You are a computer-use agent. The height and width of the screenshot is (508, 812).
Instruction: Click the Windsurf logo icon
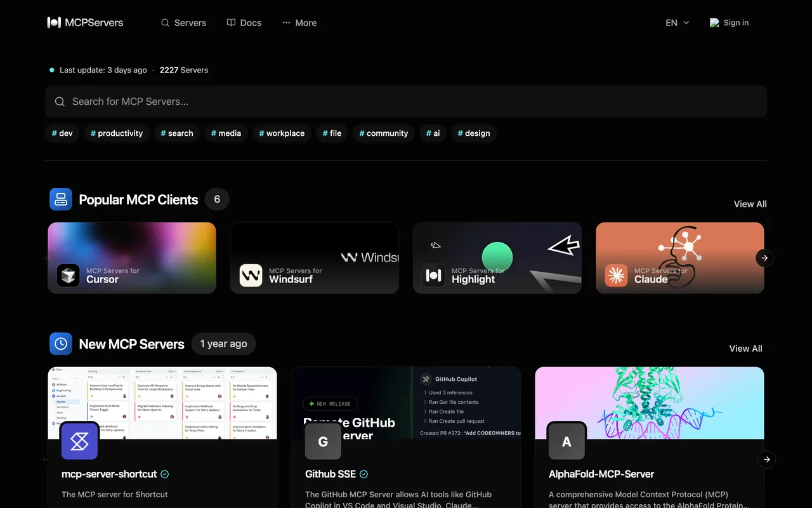click(251, 276)
